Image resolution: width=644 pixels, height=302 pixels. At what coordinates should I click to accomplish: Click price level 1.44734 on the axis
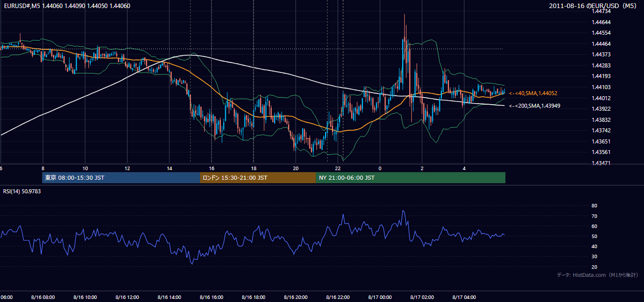pos(601,11)
